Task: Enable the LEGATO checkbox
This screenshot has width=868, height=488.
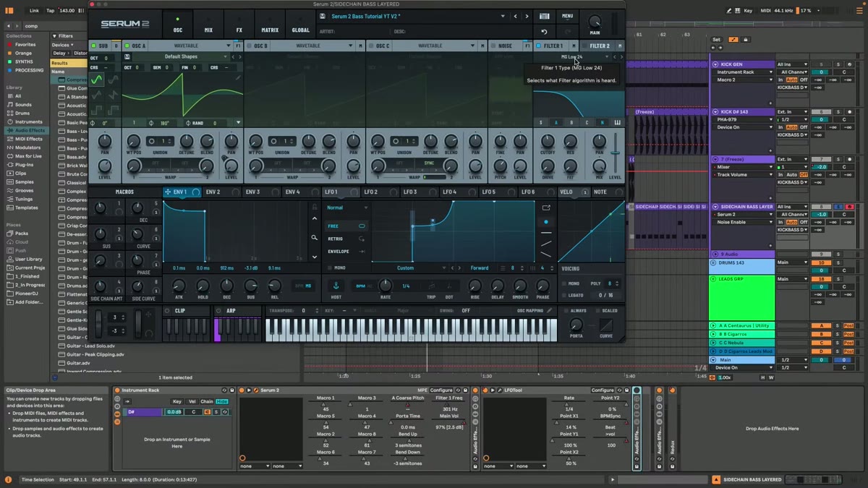Action: coord(564,295)
